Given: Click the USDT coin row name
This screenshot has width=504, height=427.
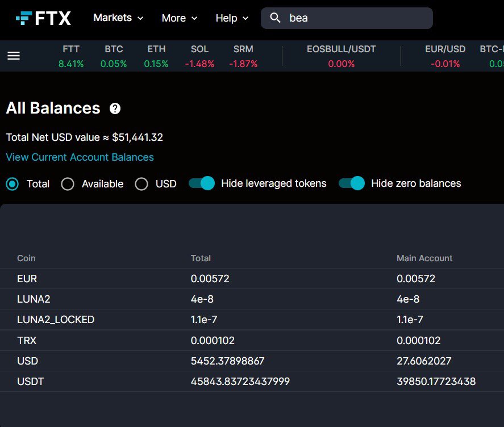Looking at the screenshot, I should coord(31,382).
